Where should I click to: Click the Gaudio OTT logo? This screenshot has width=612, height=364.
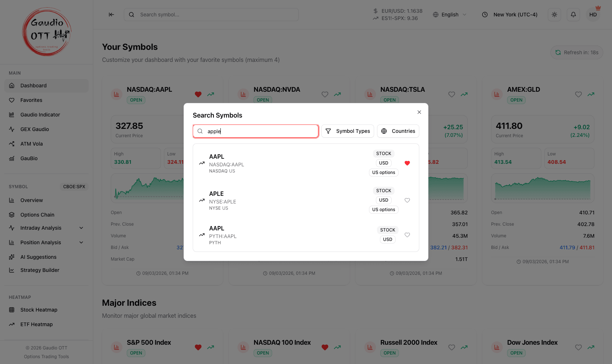[x=47, y=32]
